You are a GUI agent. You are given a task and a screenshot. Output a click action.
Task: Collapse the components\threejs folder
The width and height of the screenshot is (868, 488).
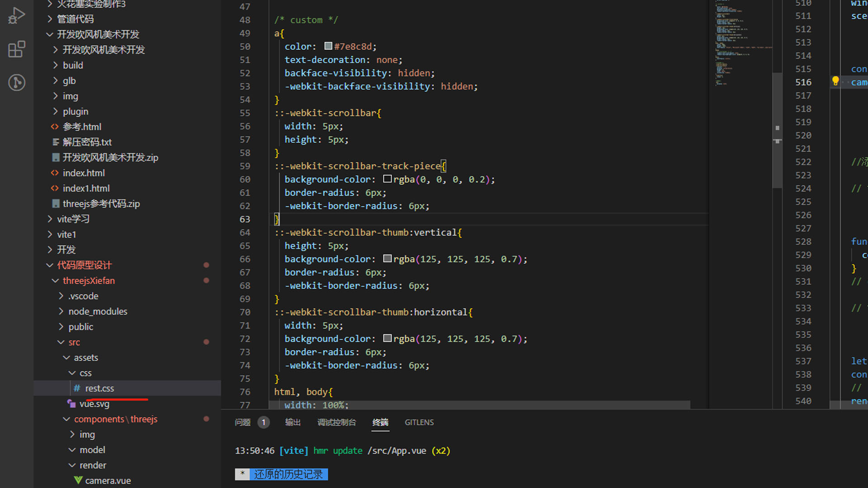(x=66, y=419)
